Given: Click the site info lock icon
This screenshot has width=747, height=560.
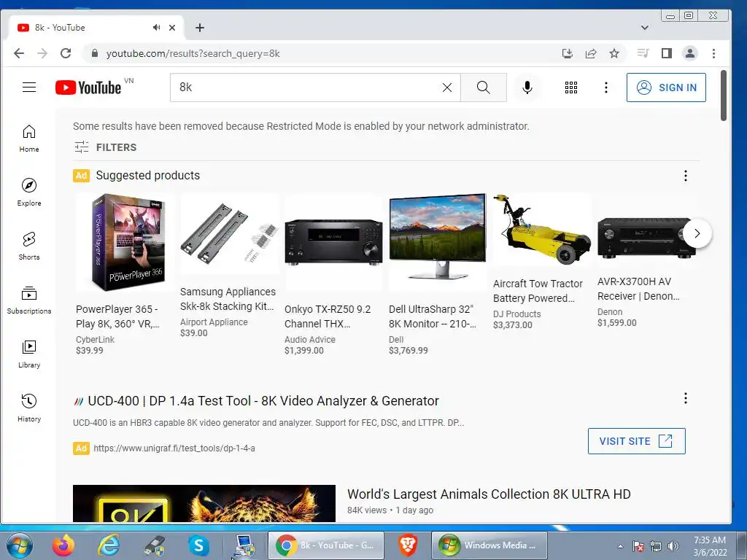Looking at the screenshot, I should 94,53.
